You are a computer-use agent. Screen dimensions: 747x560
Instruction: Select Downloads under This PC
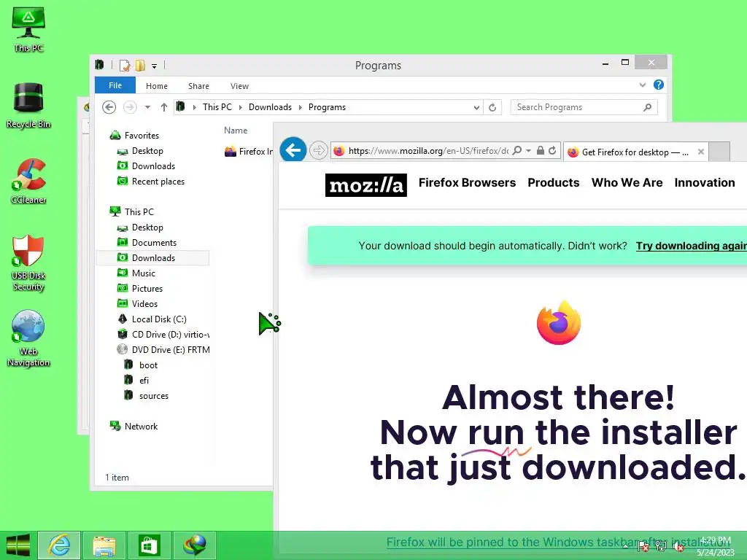(152, 257)
